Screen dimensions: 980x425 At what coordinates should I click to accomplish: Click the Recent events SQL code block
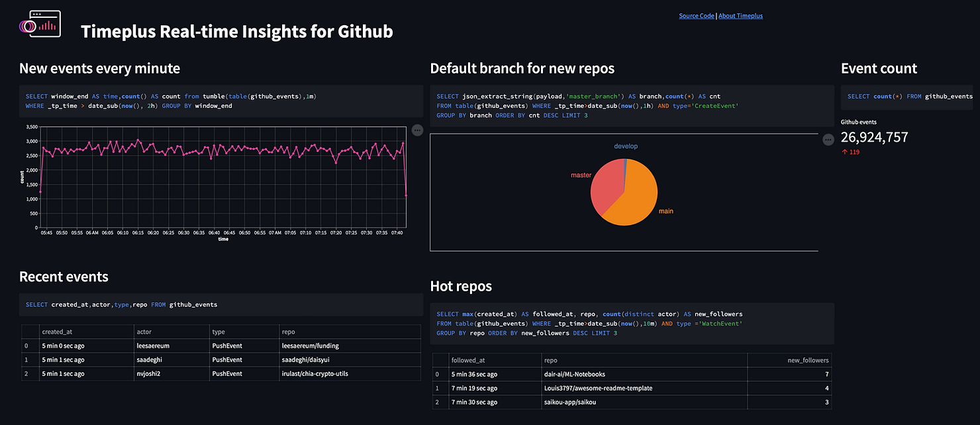[x=221, y=305]
